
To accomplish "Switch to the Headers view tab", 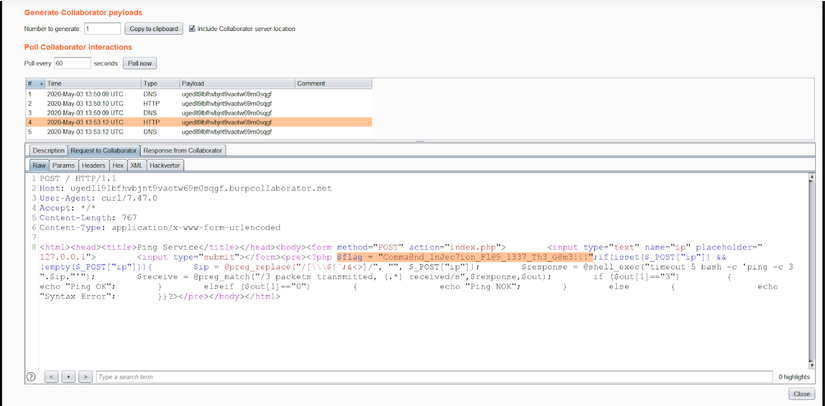I will (x=94, y=165).
